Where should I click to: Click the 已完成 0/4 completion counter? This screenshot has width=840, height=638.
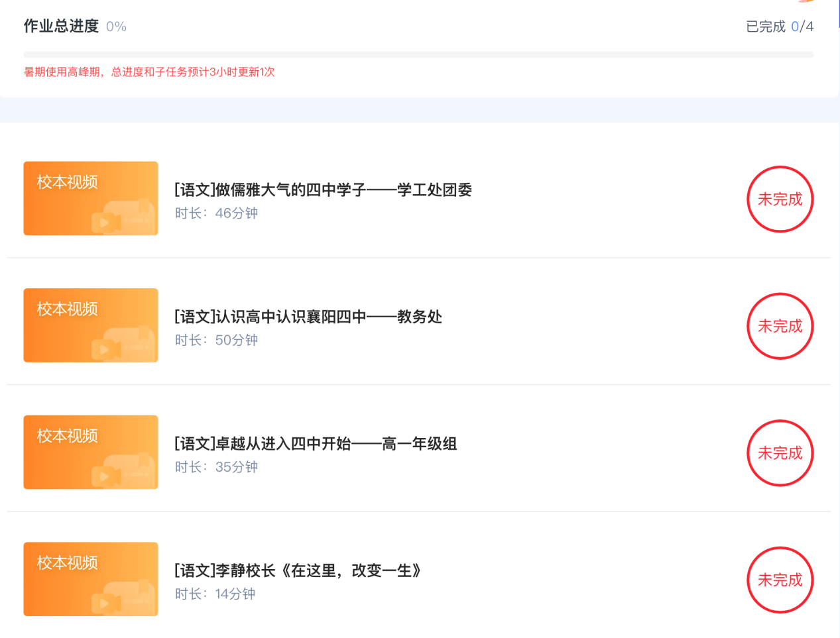point(780,27)
